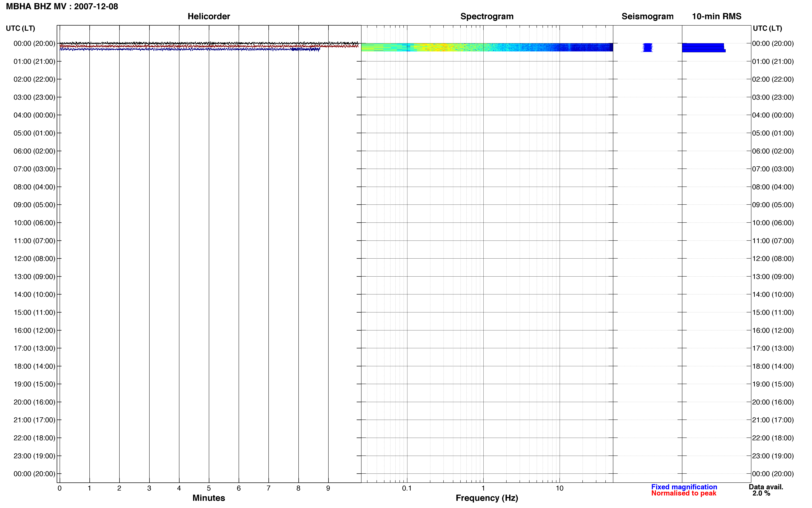The height and width of the screenshot is (508, 812).
Task: Click left time label 07:00 (03:00)
Action: click(x=34, y=169)
